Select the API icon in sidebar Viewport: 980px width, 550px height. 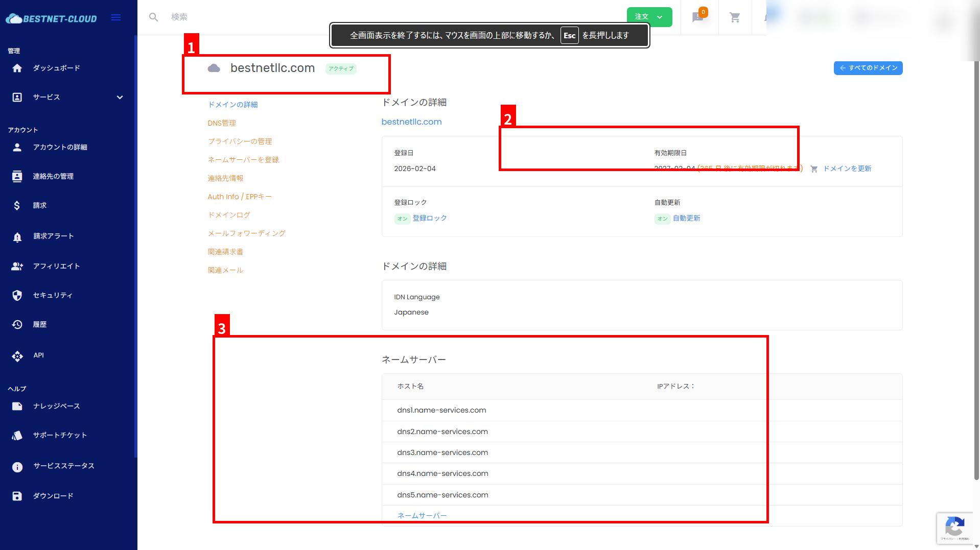(17, 356)
